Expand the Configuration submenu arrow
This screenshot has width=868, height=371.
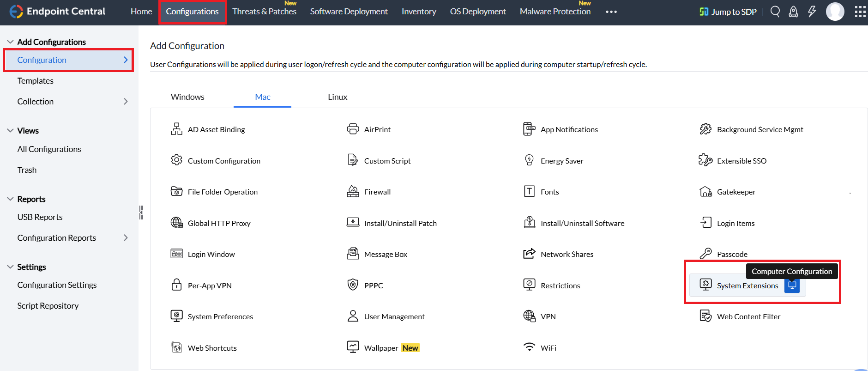point(126,60)
